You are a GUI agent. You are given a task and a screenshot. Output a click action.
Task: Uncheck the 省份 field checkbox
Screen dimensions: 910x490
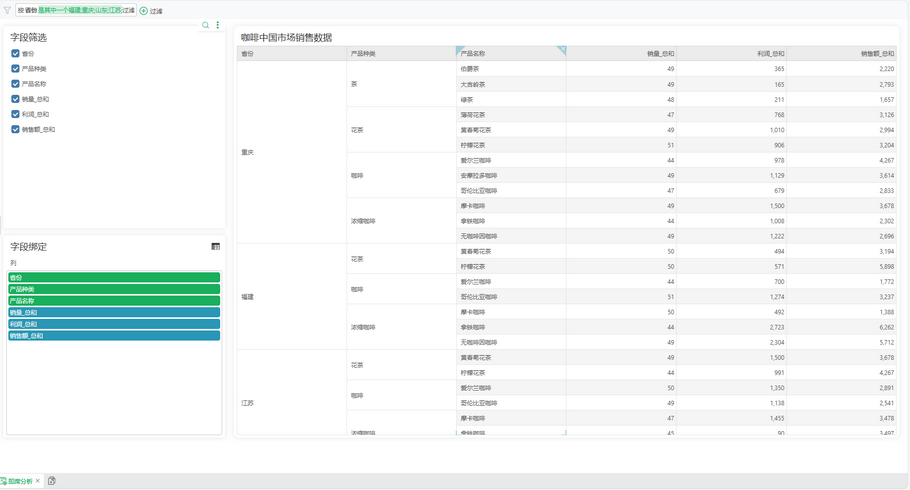point(15,54)
